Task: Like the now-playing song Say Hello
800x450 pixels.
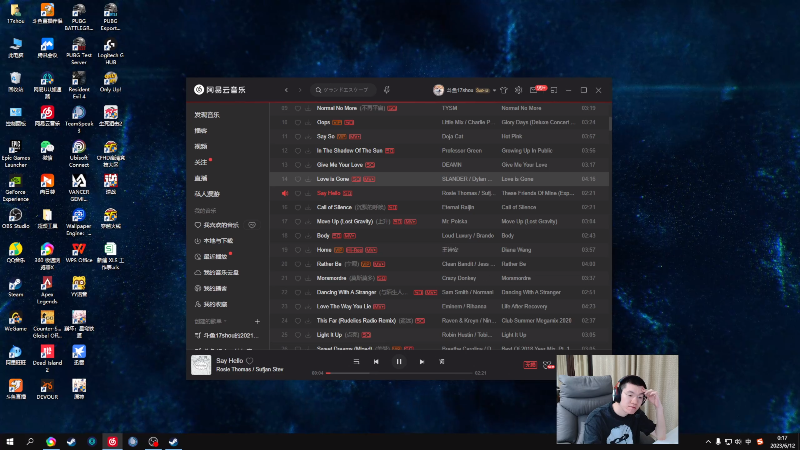Action: point(250,361)
